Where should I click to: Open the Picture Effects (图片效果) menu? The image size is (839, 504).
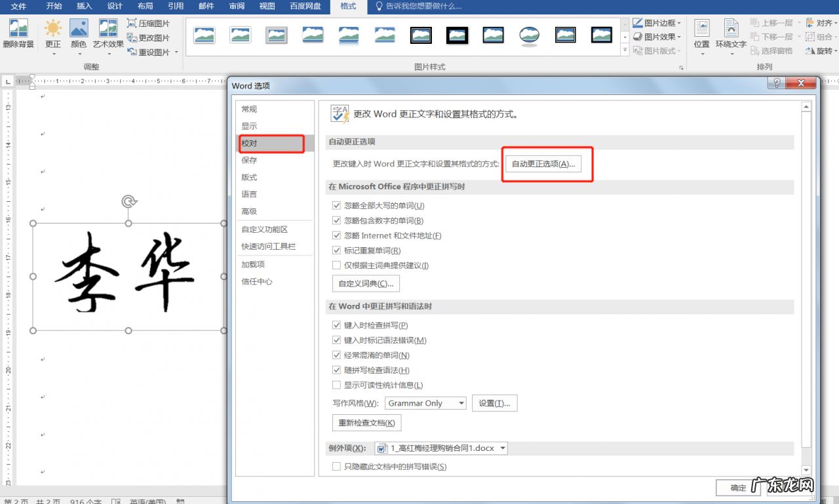pyautogui.click(x=656, y=36)
